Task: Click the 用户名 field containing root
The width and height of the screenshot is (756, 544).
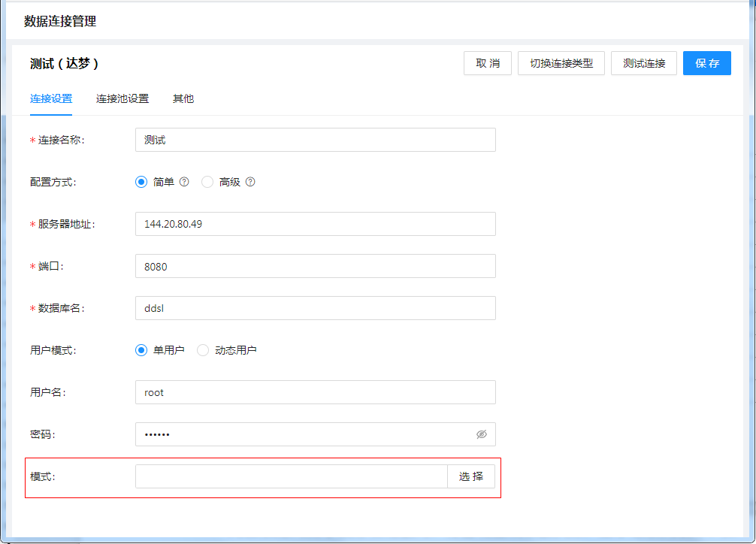Action: 316,392
